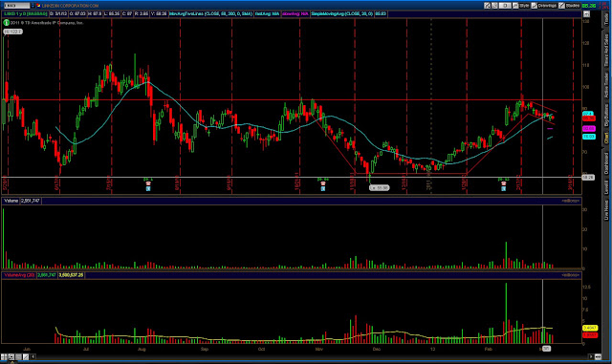Expand the Volume panel options
The image size is (612, 364).
pos(571,201)
